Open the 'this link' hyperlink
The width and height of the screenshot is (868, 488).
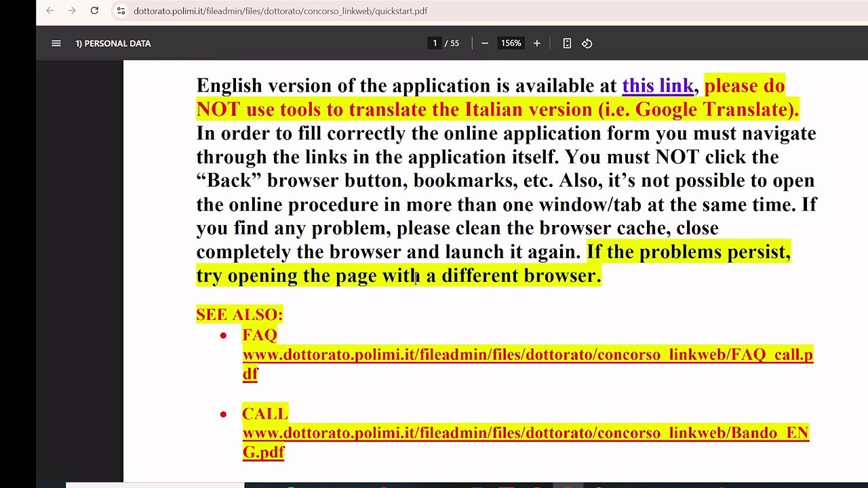point(658,85)
